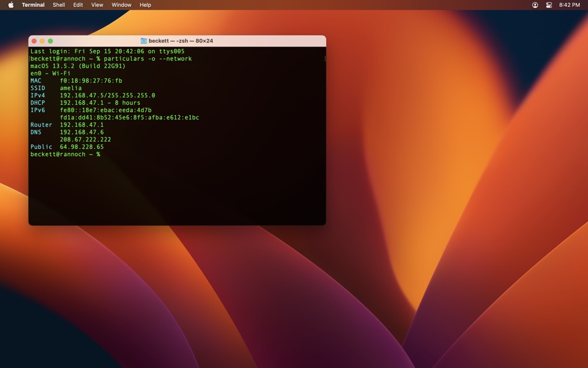Click the DHCP label
588x368 pixels.
click(38, 102)
